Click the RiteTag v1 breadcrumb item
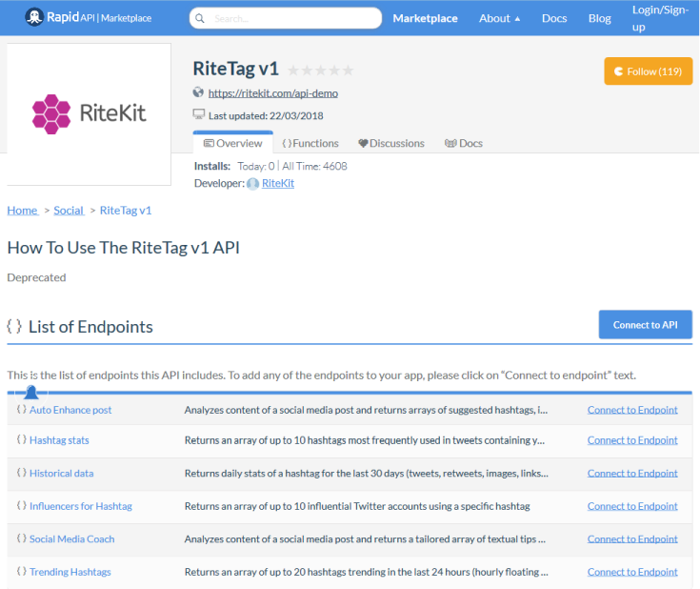This screenshot has height=589, width=700. pos(126,210)
